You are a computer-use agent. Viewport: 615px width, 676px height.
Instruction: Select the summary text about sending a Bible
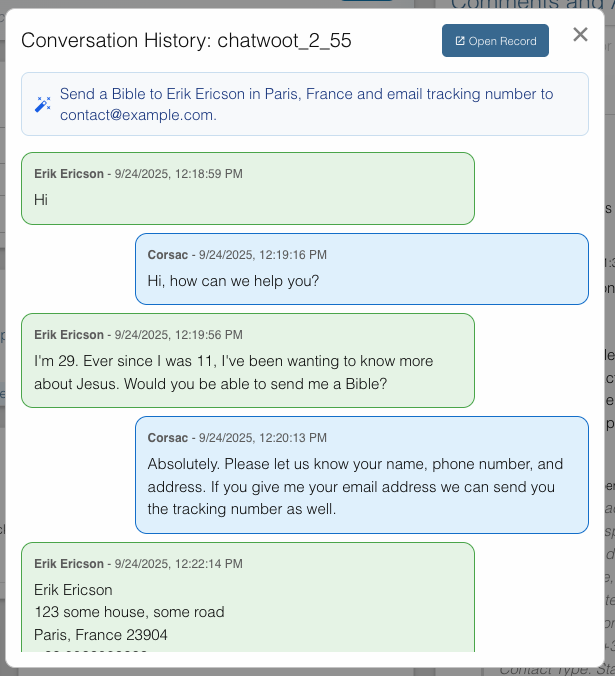pyautogui.click(x=306, y=95)
